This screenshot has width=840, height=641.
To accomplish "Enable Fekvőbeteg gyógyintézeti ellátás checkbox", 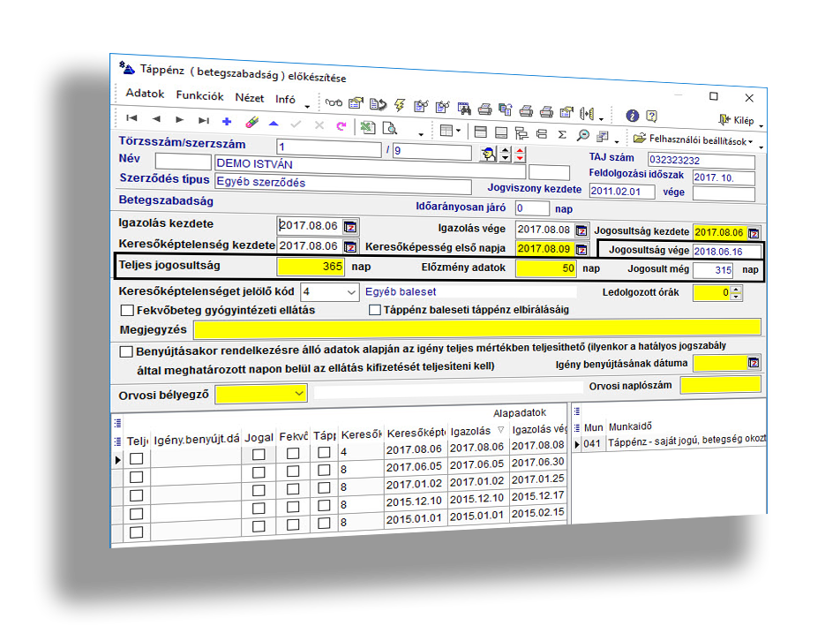I will [127, 310].
